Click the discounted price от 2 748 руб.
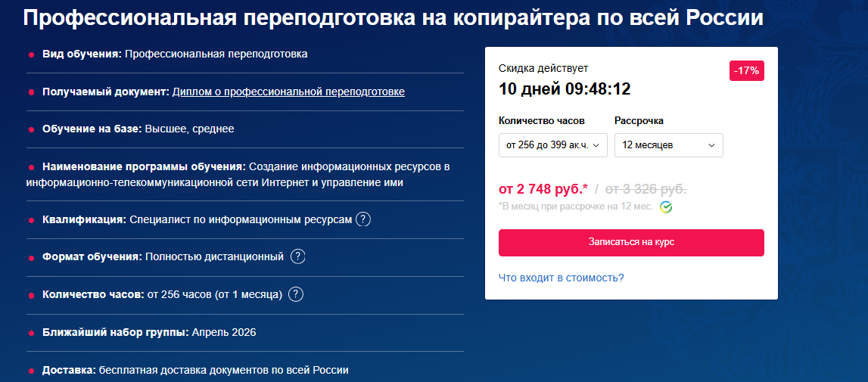Viewport: 868px width, 382px height. pyautogui.click(x=543, y=188)
